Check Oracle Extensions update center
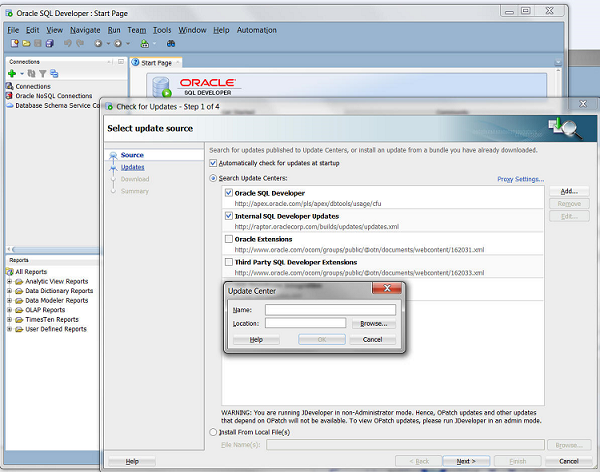This screenshot has width=600, height=472. 229,239
